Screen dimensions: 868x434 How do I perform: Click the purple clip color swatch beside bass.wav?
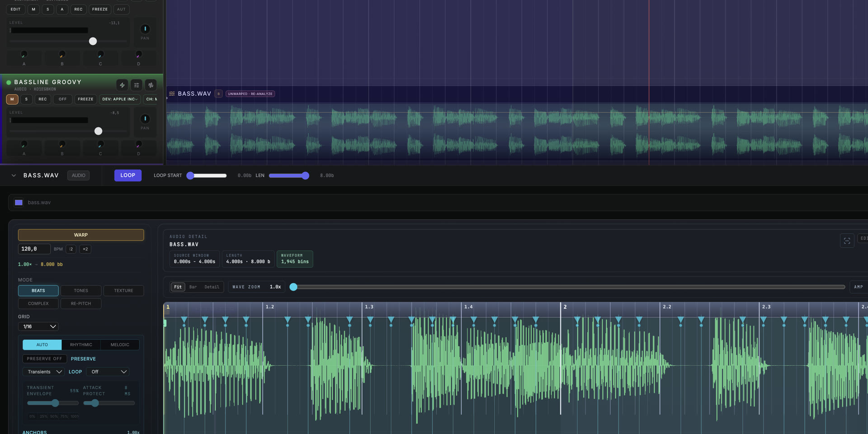tap(19, 203)
